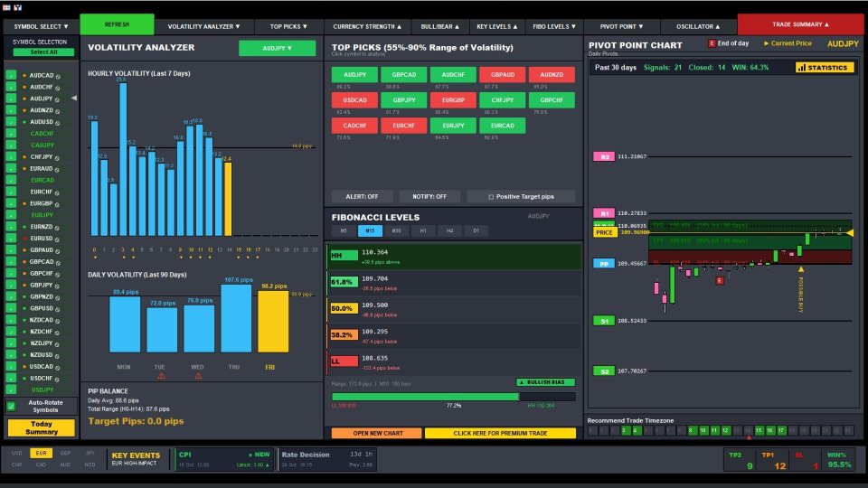868x488 pixels.
Task: Toggle the Auto-Rotate Symbols checkbox
Action: click(11, 406)
